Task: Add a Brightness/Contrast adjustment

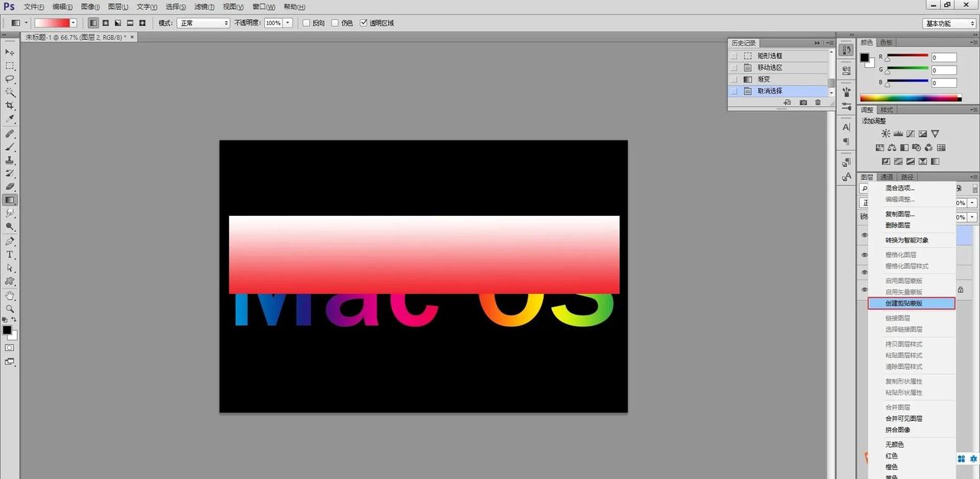Action: pos(886,134)
